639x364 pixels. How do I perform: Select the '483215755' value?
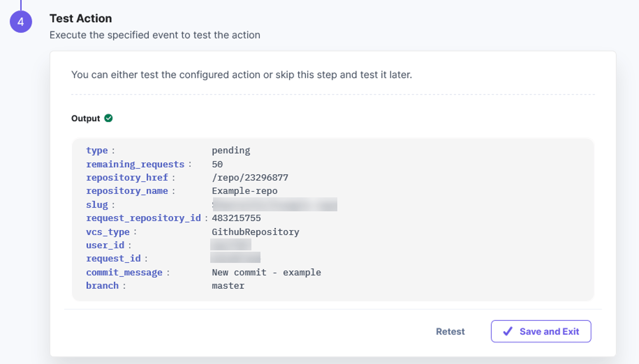coord(236,218)
